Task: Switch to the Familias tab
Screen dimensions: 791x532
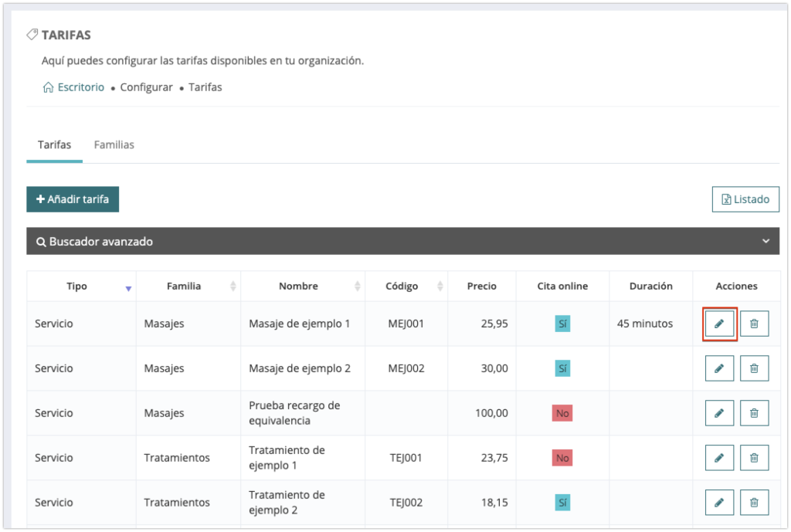Action: pos(114,145)
